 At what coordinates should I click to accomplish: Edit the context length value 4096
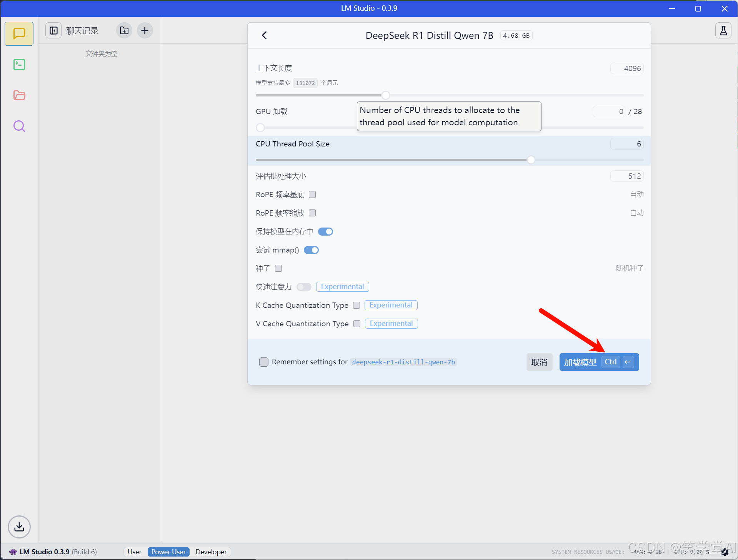tap(627, 68)
